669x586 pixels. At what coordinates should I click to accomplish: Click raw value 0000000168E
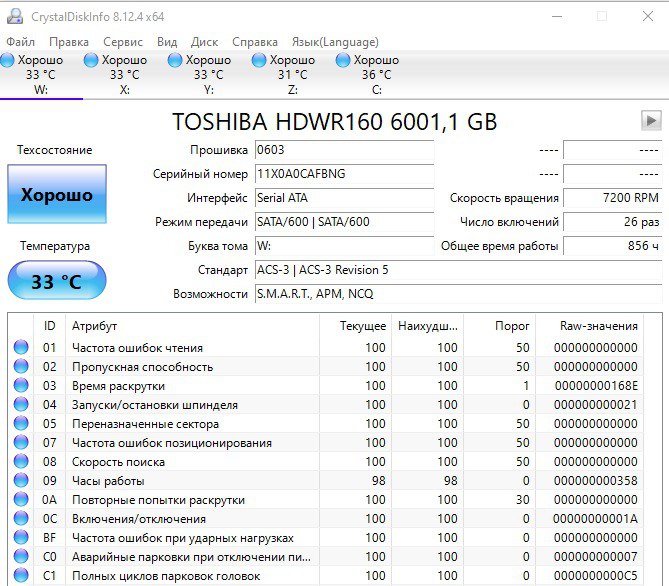596,386
